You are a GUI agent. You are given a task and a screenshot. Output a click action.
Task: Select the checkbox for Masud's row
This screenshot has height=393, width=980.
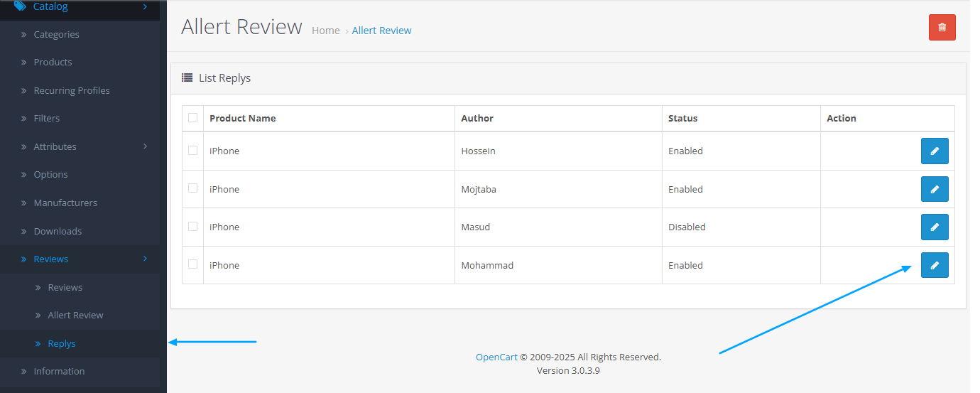click(x=193, y=227)
